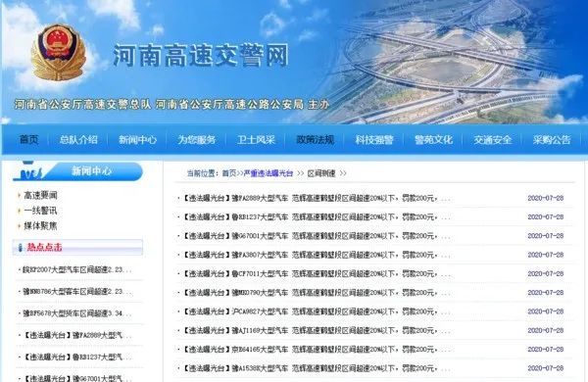Click the arrow bullet beside 高速要闻
The width and height of the screenshot is (588, 382).
(x=19, y=195)
